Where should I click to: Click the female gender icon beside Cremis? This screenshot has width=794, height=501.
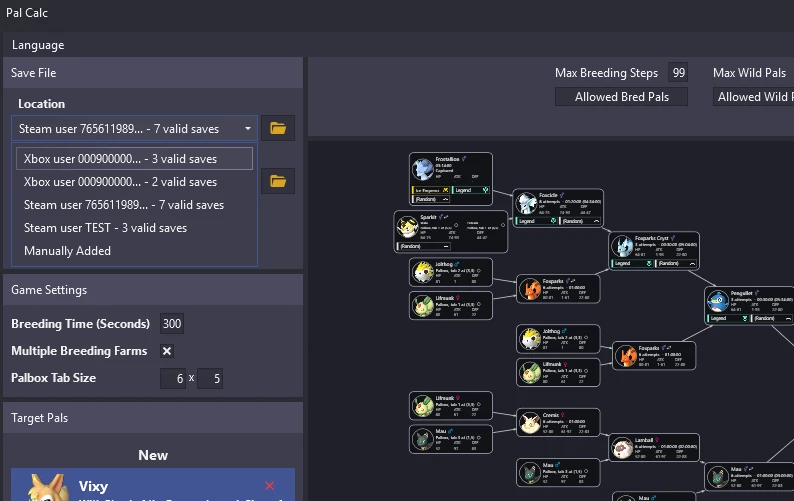tap(562, 415)
